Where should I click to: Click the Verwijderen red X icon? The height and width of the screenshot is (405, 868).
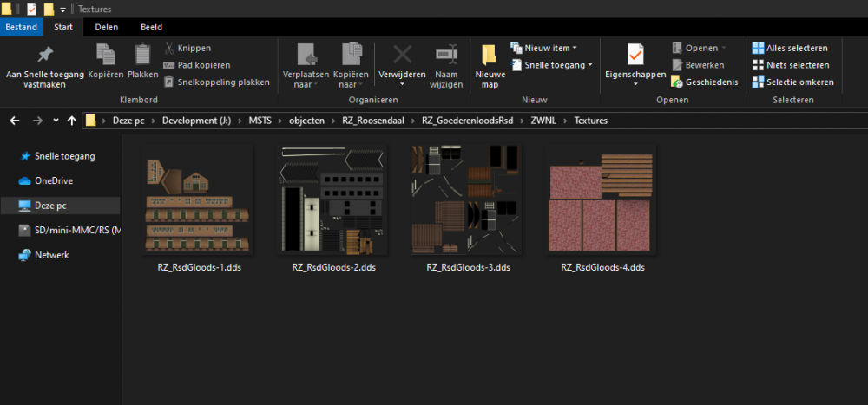(x=402, y=55)
